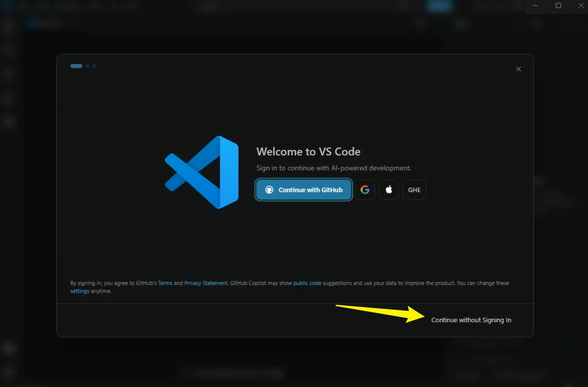Sign in with Google icon

pyautogui.click(x=365, y=190)
